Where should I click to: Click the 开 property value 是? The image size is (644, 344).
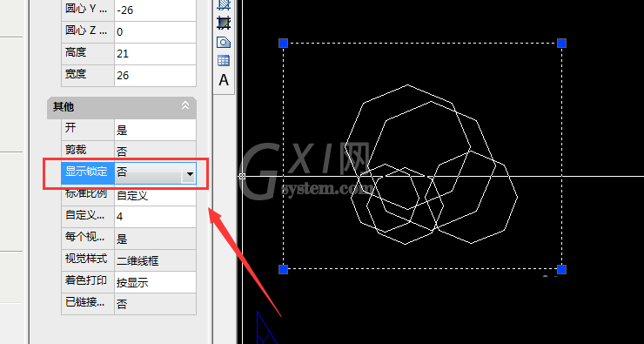[155, 131]
